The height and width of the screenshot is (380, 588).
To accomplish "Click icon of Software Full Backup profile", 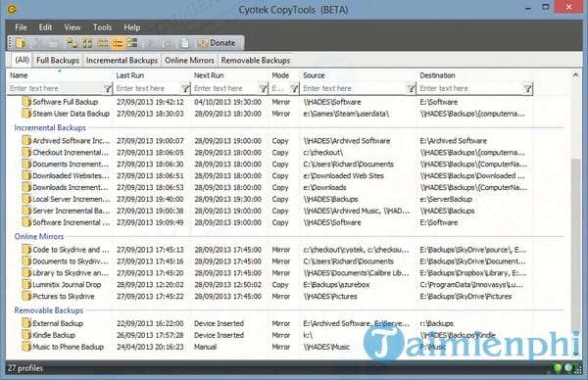I will click(x=26, y=102).
